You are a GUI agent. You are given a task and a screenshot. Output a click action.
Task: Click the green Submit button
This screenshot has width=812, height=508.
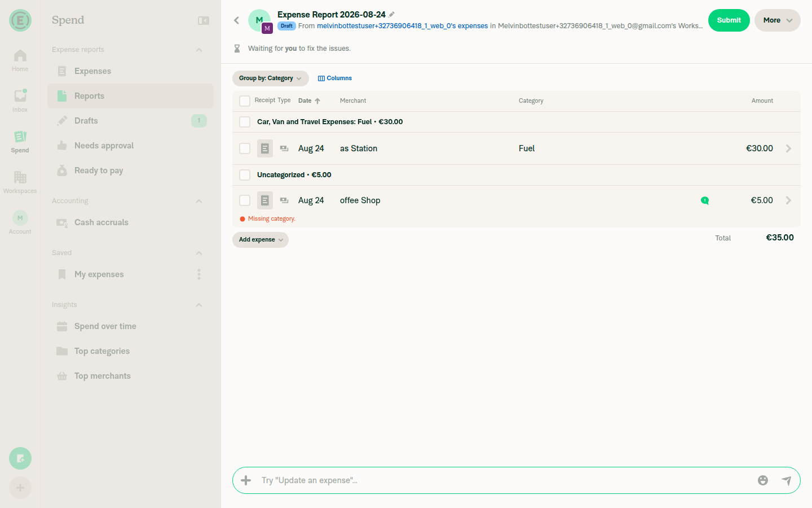[729, 20]
